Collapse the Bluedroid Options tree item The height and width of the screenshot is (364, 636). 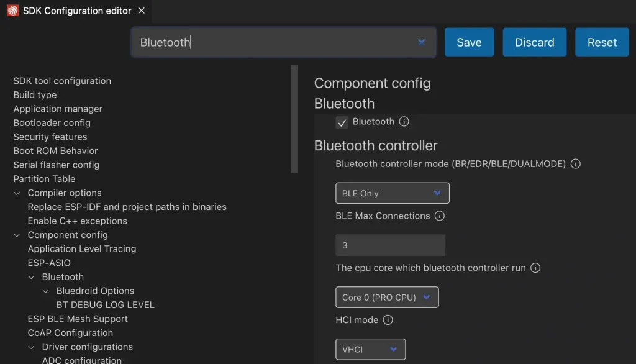coord(45,291)
